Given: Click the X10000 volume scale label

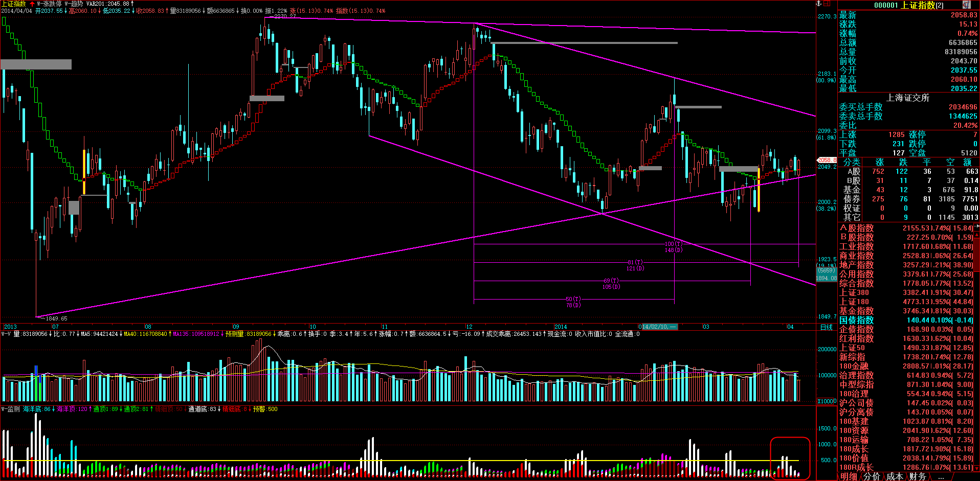Looking at the screenshot, I should tap(827, 401).
